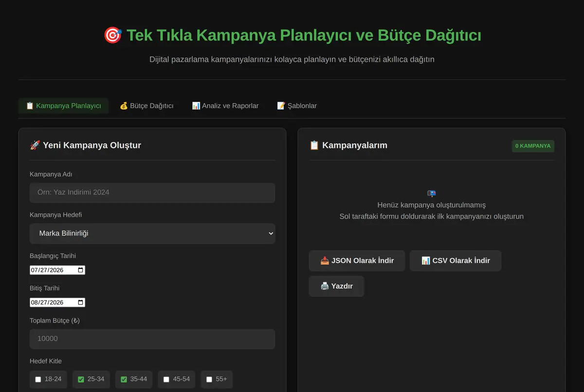Check the 55+ age group checkbox

209,379
